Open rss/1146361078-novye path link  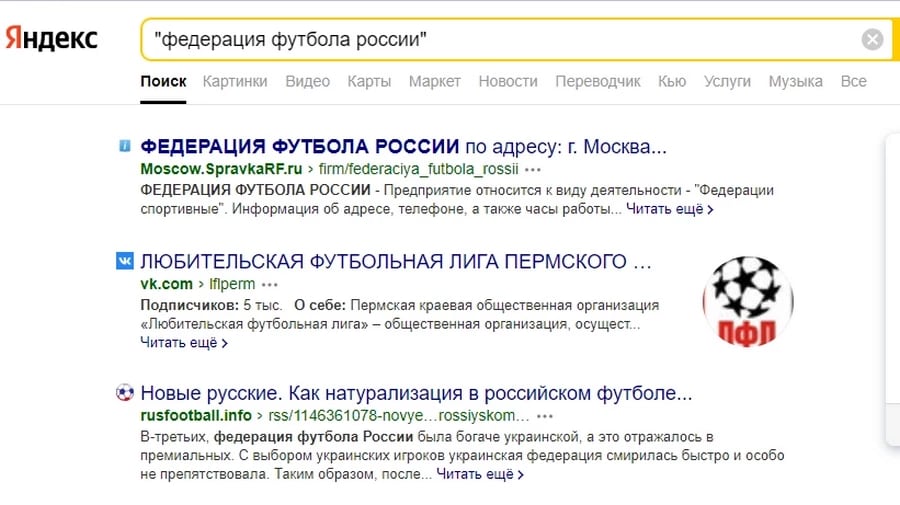(399, 415)
